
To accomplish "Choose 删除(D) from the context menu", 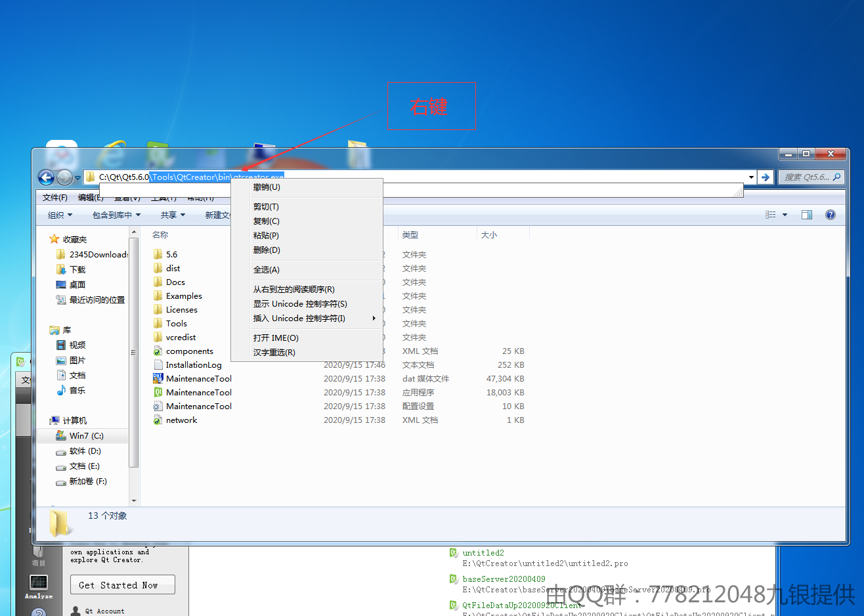I will (x=307, y=250).
